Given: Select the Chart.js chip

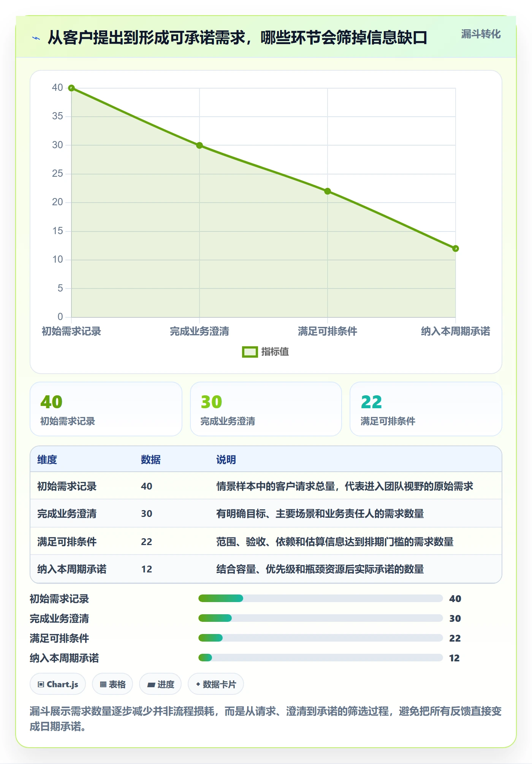Looking at the screenshot, I should pyautogui.click(x=58, y=684).
